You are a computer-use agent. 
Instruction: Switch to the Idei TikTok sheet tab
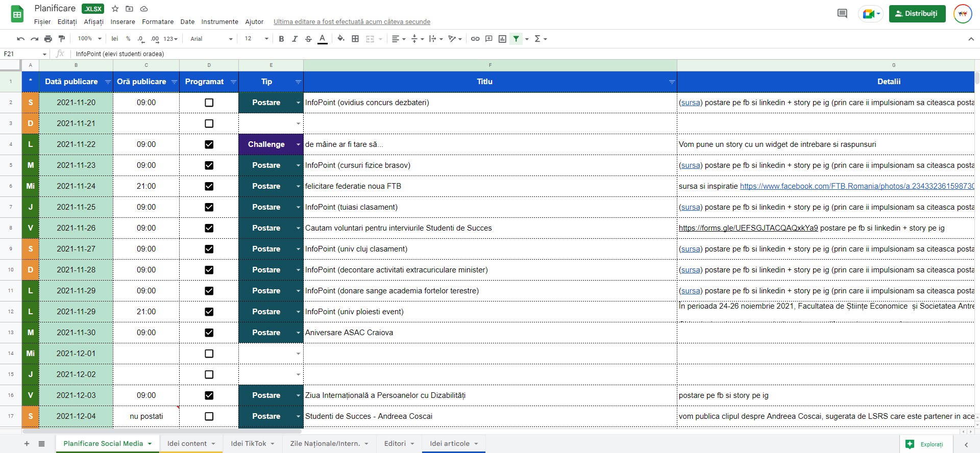[248, 443]
